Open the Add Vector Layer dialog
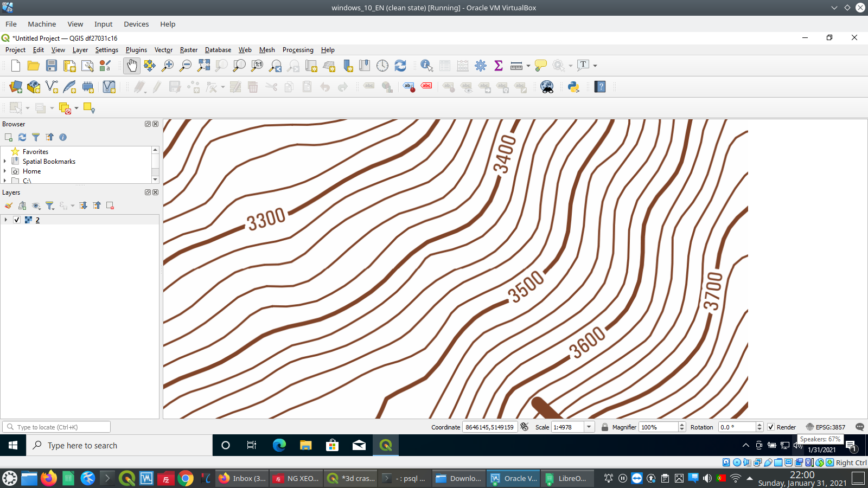The image size is (868, 488). click(52, 87)
